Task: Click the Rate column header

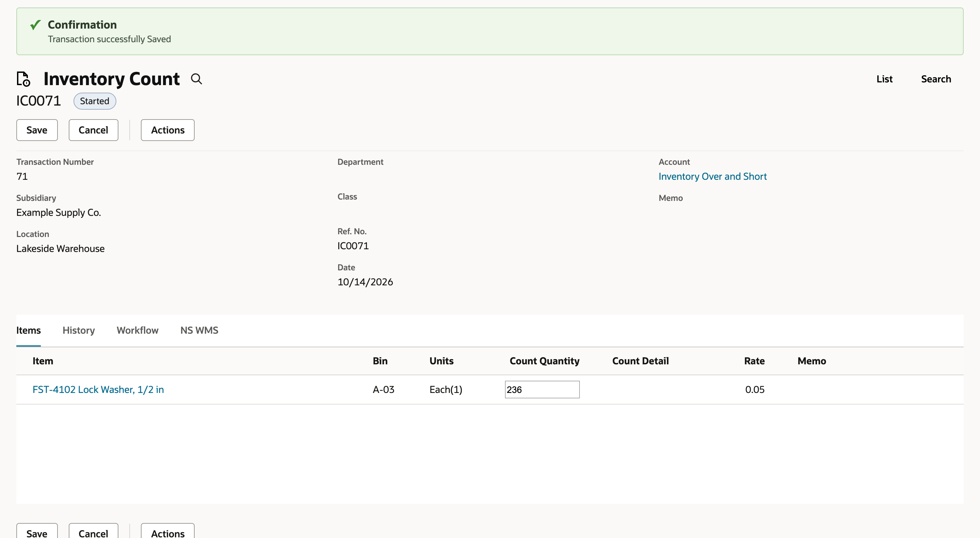Action: pos(754,361)
